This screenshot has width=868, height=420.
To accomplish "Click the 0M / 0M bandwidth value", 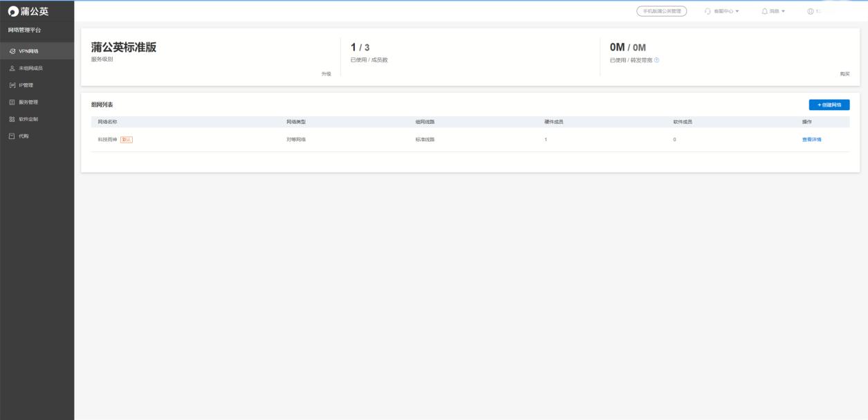I will 627,47.
